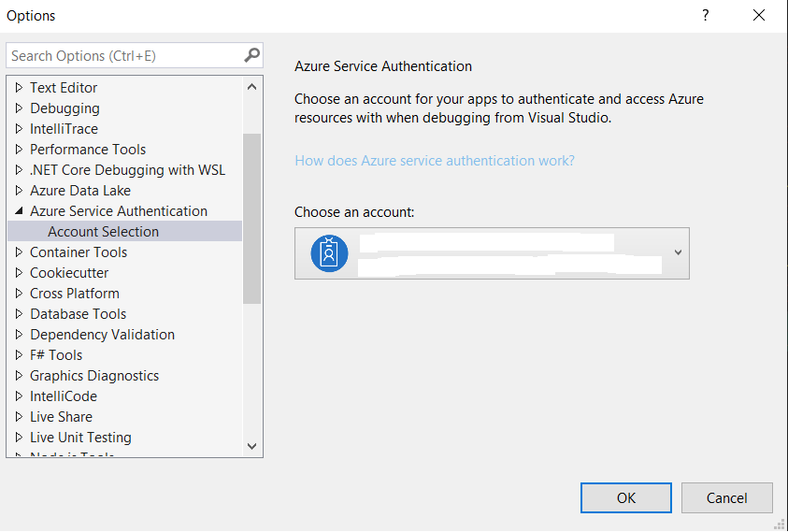The height and width of the screenshot is (532, 788).
Task: Click the account badge icon
Action: point(329,253)
